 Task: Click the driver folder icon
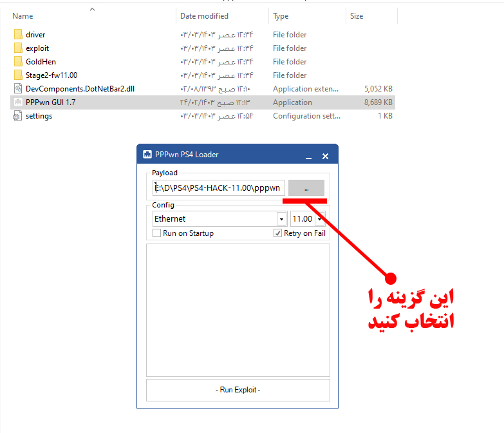point(18,35)
